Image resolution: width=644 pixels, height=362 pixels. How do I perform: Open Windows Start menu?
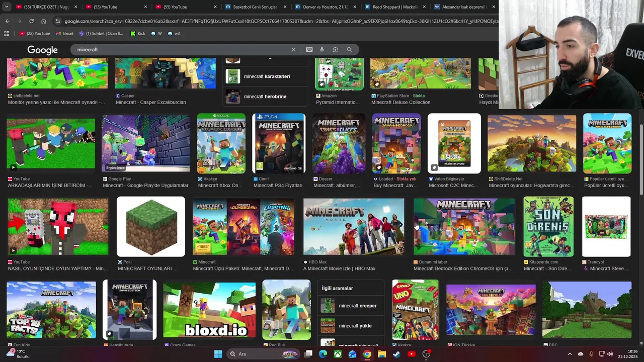click(x=218, y=354)
